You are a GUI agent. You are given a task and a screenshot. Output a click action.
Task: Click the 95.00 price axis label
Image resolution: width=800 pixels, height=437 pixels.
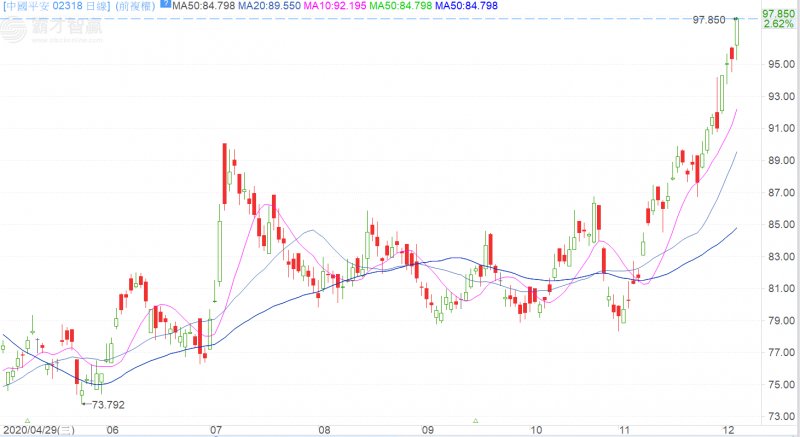[x=779, y=65]
